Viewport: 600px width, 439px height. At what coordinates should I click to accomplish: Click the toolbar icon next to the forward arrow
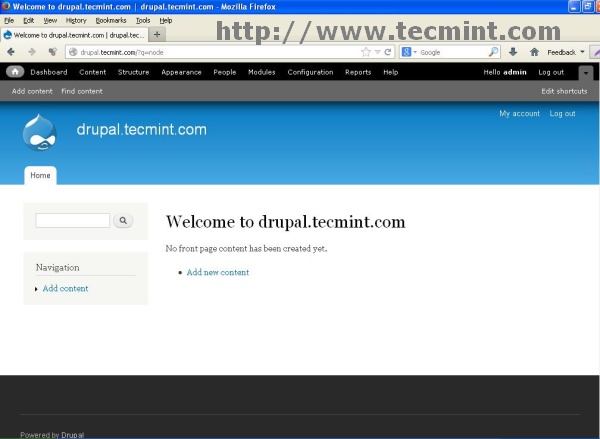click(x=52, y=52)
